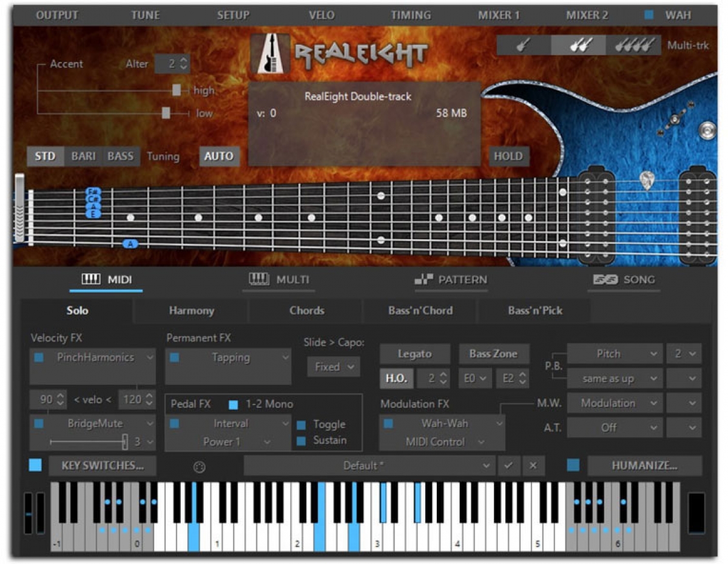Toggle the AUTO button
This screenshot has height=564, width=728.
(x=219, y=157)
